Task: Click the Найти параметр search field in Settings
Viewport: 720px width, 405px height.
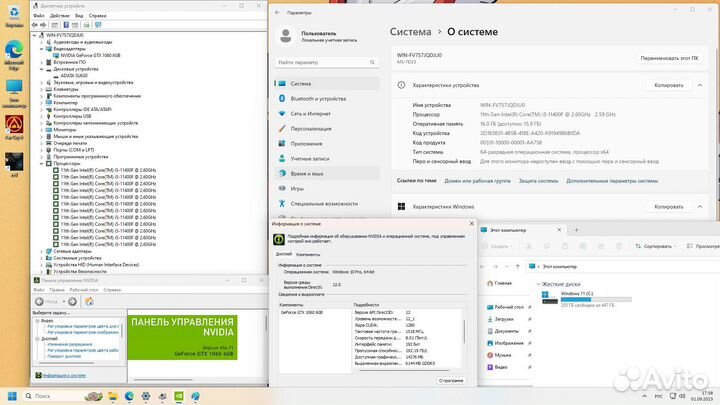Action: pos(326,62)
